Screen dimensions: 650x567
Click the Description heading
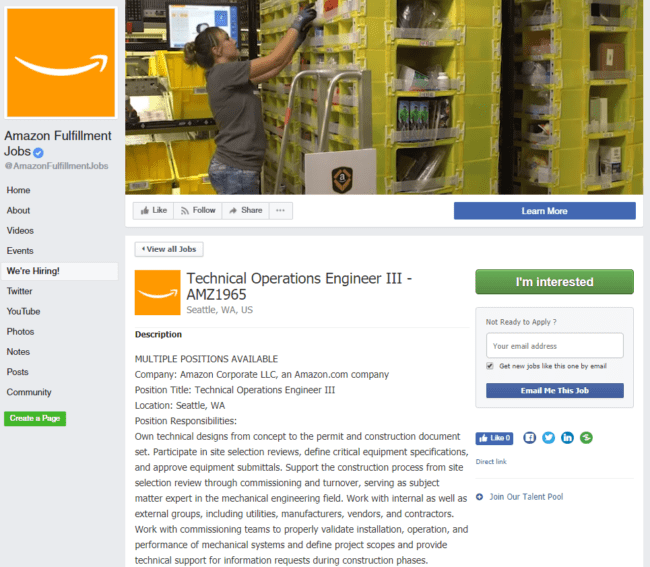point(158,334)
